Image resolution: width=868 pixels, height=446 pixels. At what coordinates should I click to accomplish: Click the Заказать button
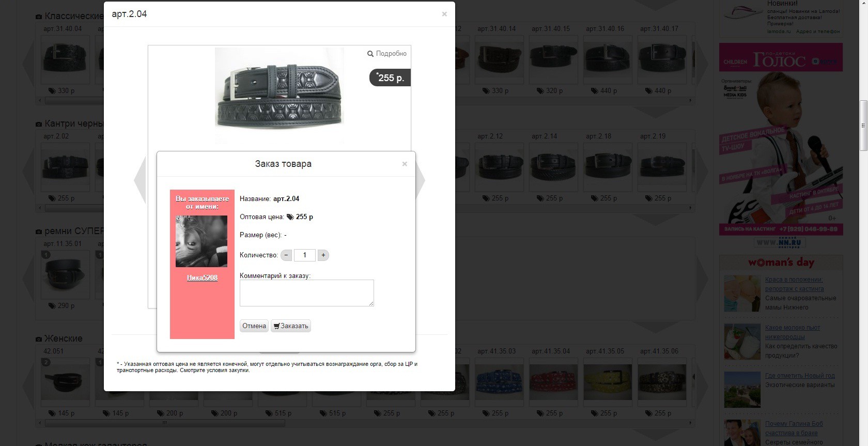coord(291,326)
